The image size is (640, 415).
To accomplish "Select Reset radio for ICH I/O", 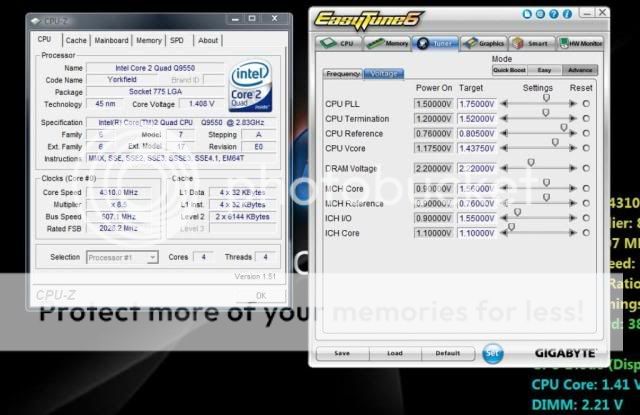I will pos(586,218).
